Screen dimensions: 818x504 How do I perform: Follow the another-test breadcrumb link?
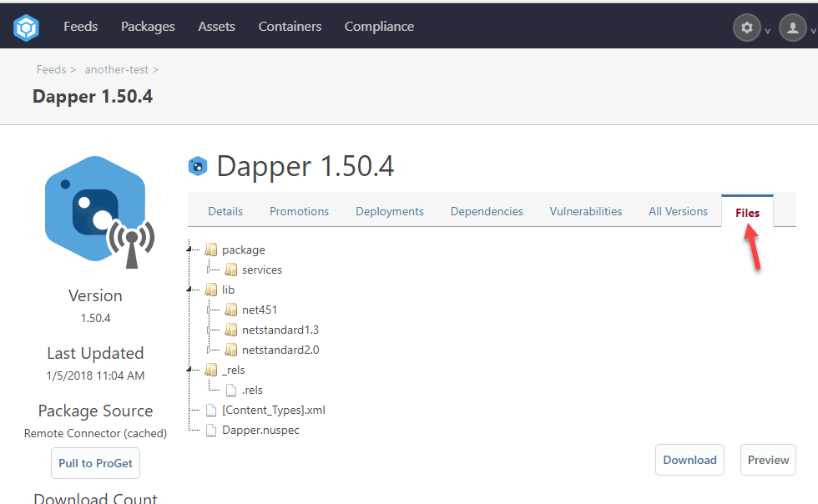(117, 69)
